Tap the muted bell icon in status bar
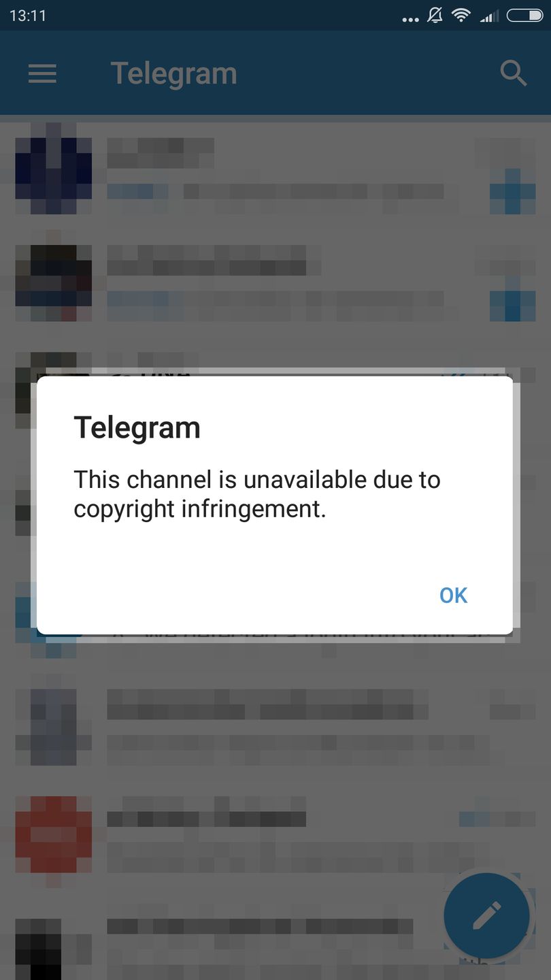This screenshot has width=551, height=980. coord(435,15)
